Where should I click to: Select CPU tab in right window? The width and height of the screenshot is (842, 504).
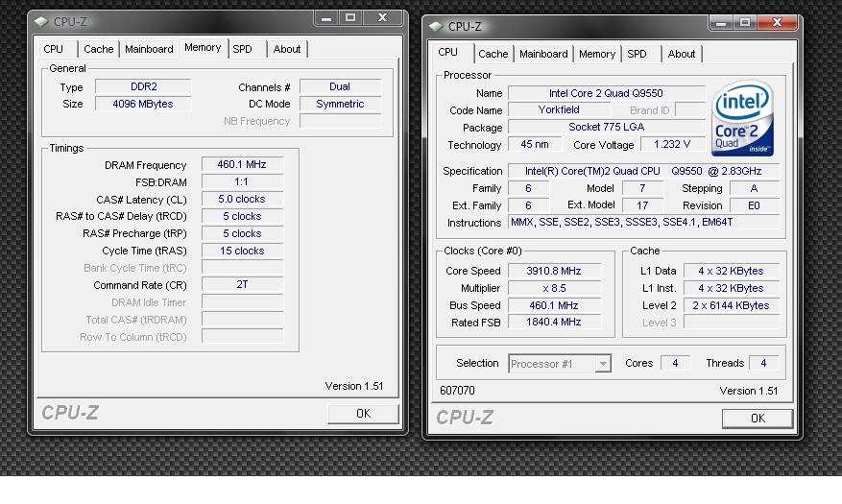(447, 52)
